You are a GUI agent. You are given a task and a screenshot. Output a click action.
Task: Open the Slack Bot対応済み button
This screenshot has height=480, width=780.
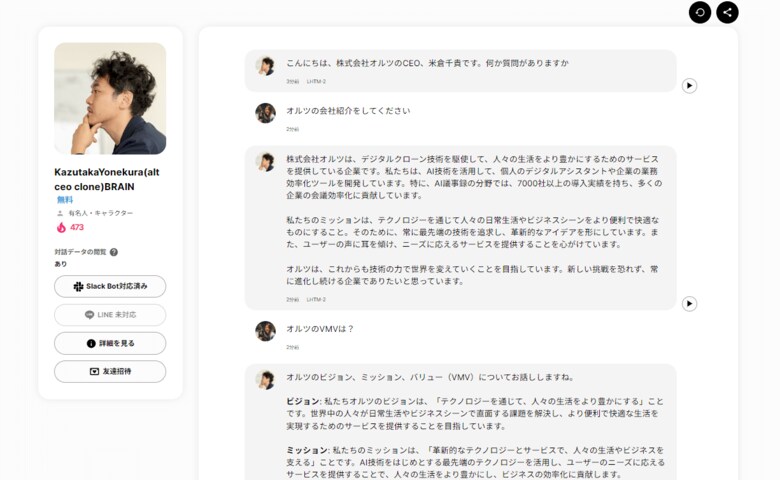(110, 287)
